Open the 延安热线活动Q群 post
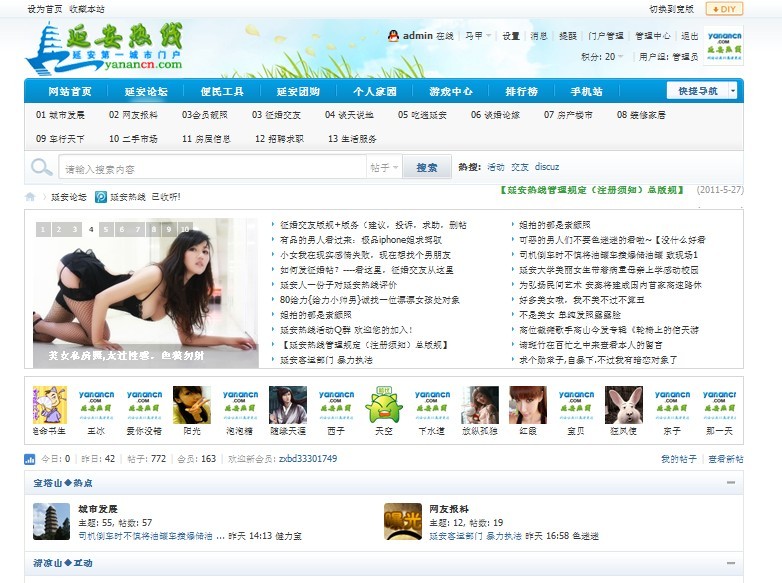 [346, 330]
